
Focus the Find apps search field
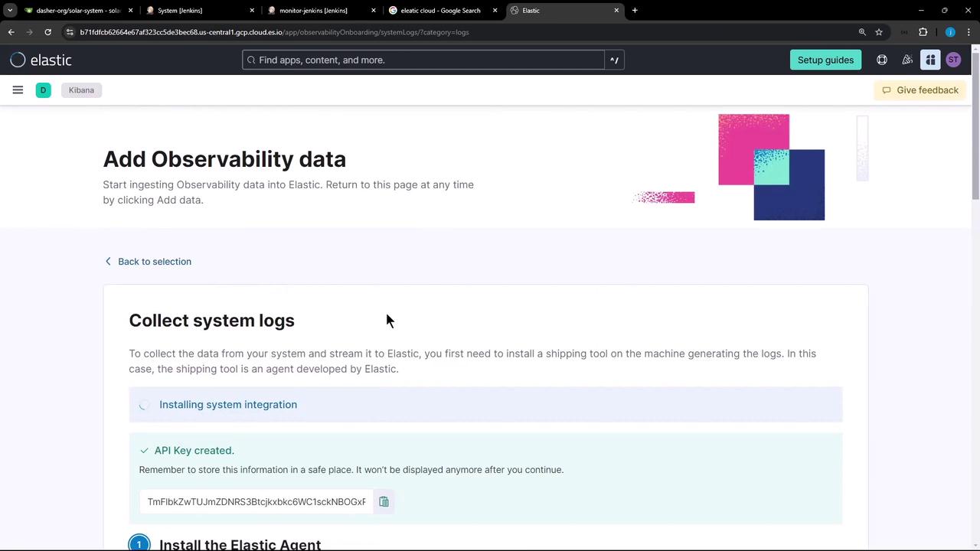pos(423,60)
